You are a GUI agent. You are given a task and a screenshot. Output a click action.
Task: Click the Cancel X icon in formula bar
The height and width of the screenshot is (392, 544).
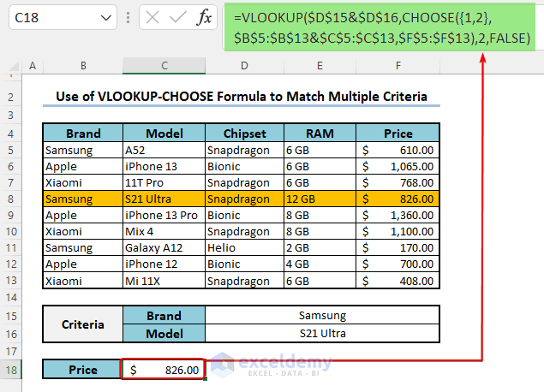click(x=152, y=17)
